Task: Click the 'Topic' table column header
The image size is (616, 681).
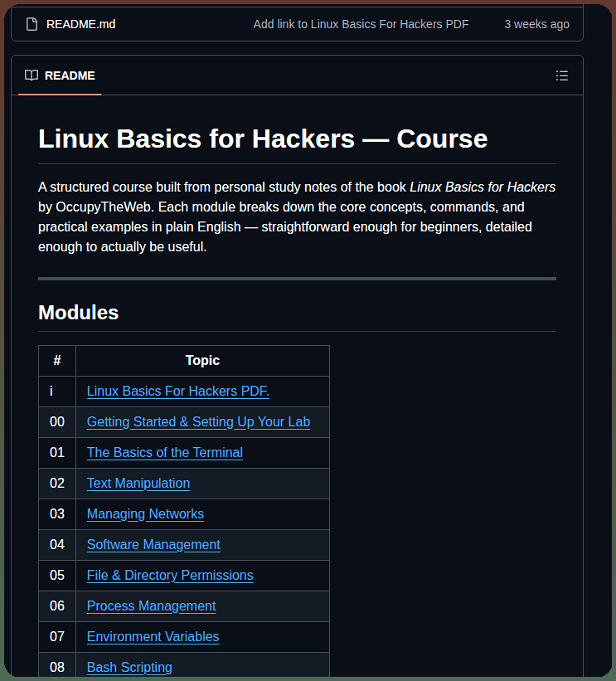Action: click(202, 361)
